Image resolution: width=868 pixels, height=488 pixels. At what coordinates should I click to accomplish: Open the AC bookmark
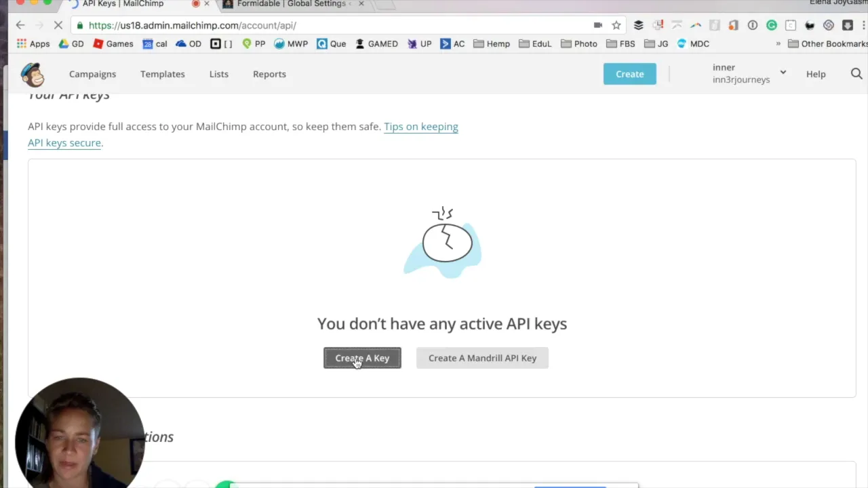pyautogui.click(x=452, y=43)
